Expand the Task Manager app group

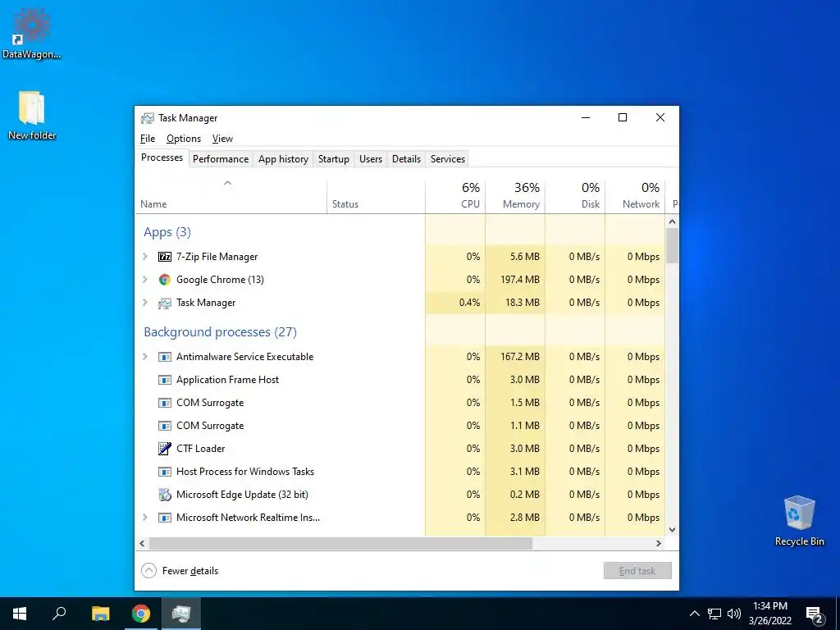pyautogui.click(x=144, y=303)
